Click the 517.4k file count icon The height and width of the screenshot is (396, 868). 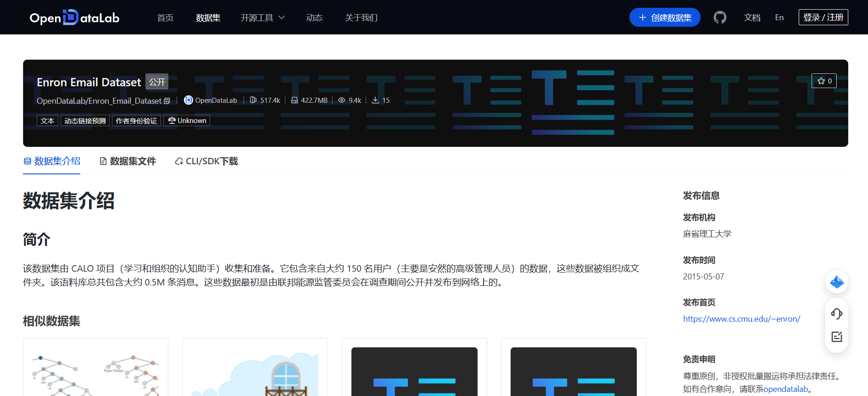253,100
